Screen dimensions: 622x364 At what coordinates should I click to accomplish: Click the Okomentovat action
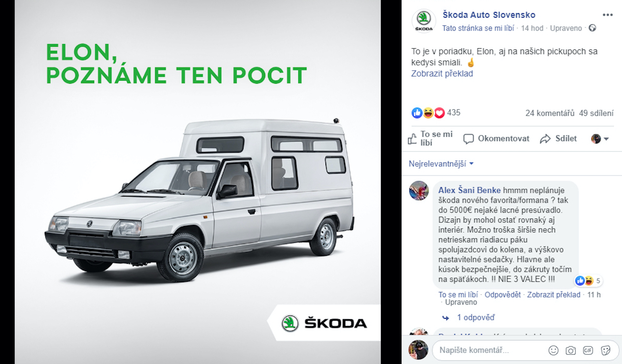(496, 139)
